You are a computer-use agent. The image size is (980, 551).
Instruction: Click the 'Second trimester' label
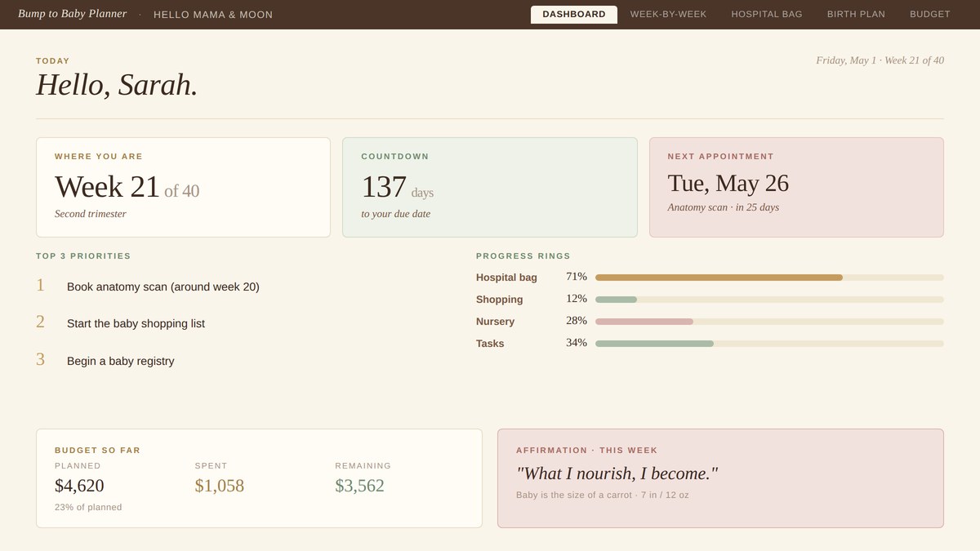91,214
